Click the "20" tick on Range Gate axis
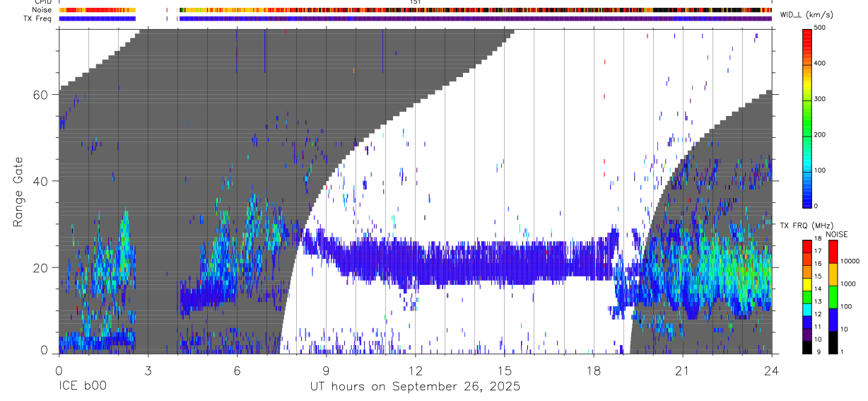Screen dimensions: 868x401 coord(40,268)
